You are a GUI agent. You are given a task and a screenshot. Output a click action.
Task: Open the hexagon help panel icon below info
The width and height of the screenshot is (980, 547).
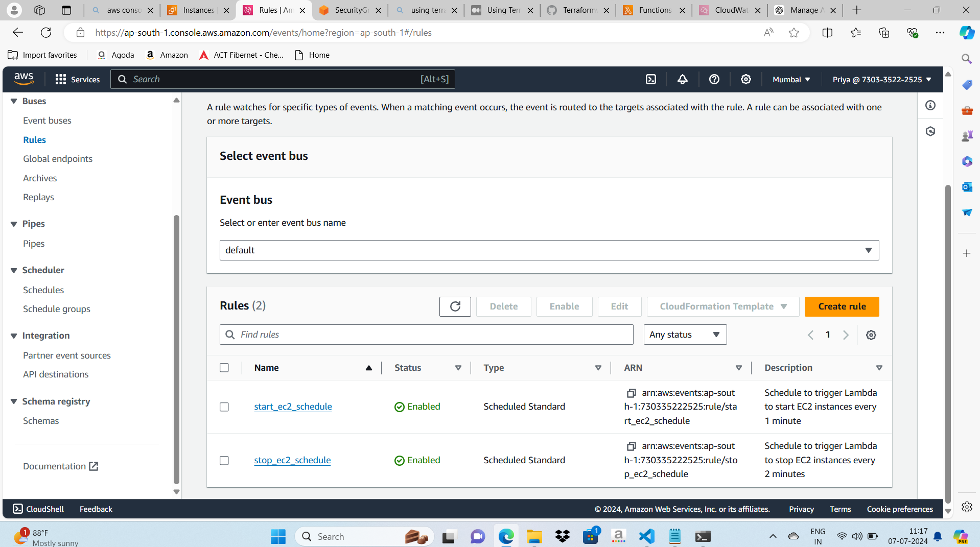click(x=930, y=131)
